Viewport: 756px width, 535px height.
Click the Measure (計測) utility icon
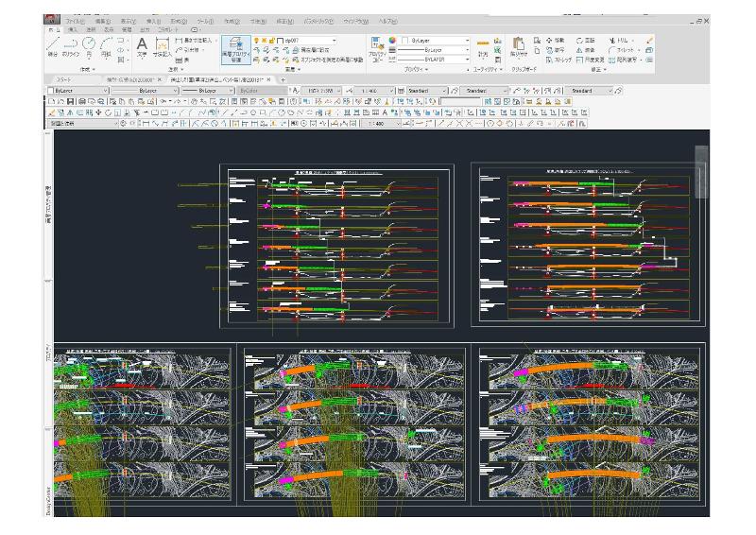(483, 46)
